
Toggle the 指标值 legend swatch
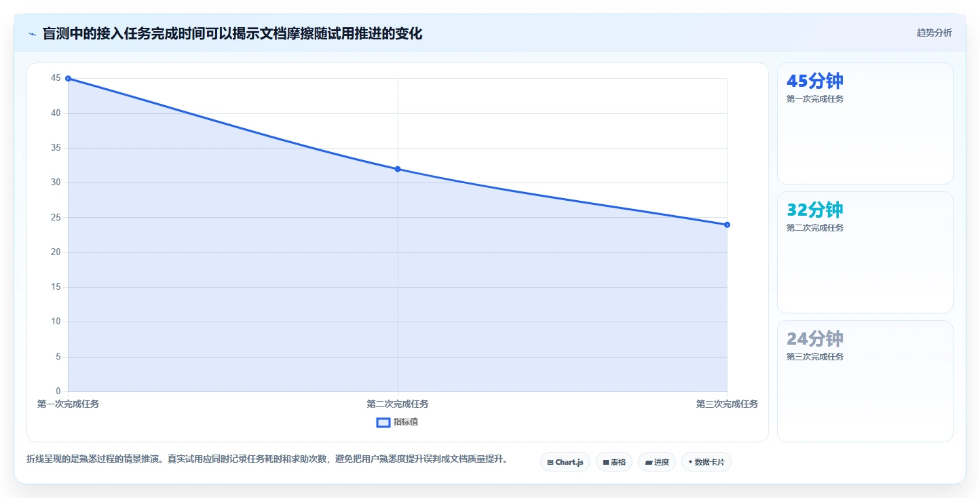pos(383,422)
